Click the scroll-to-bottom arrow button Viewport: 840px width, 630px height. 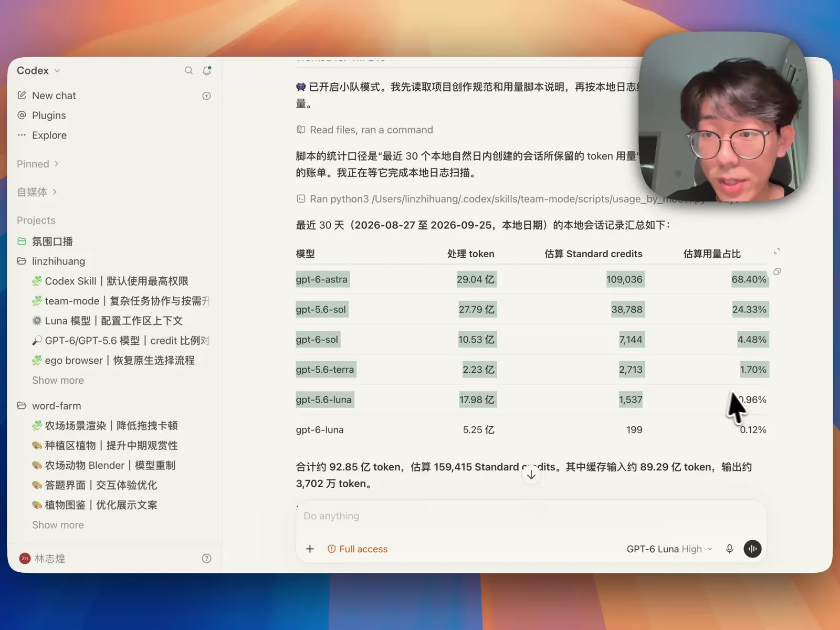tap(531, 475)
